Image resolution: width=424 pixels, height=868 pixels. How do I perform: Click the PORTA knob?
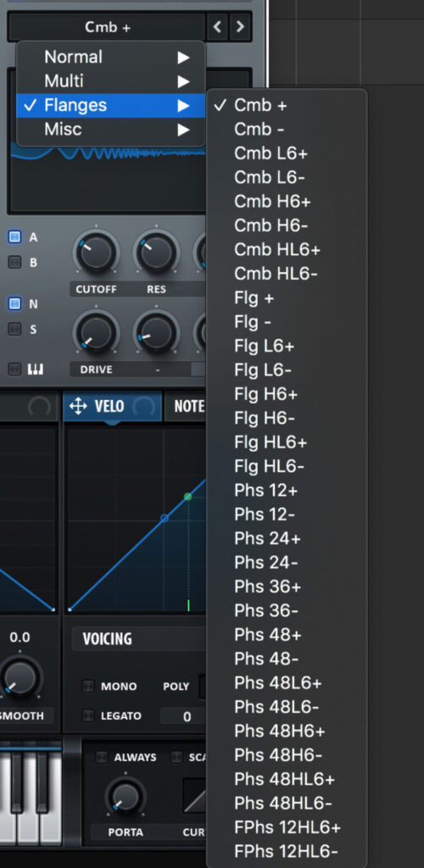[x=126, y=797]
